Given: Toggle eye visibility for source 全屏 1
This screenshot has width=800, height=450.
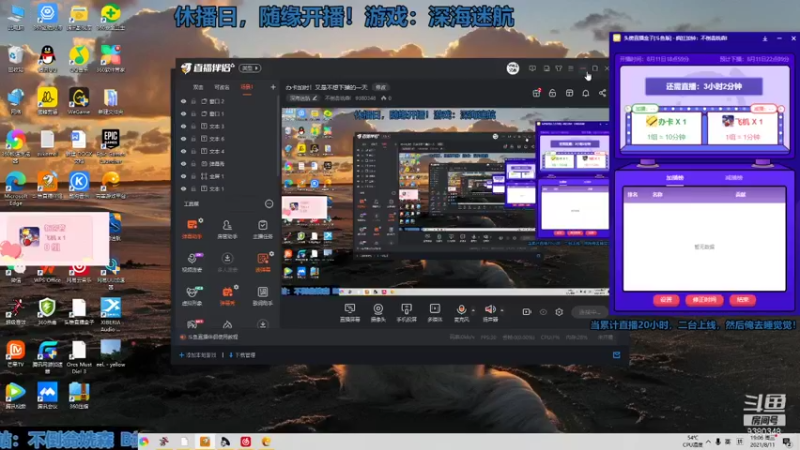Looking at the screenshot, I should 184,176.
